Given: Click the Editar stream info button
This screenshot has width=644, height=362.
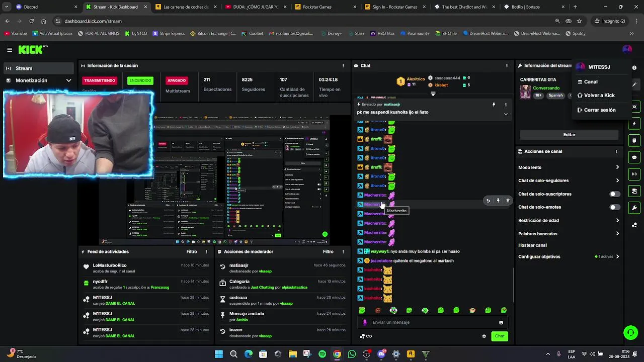Looking at the screenshot, I should tap(569, 135).
